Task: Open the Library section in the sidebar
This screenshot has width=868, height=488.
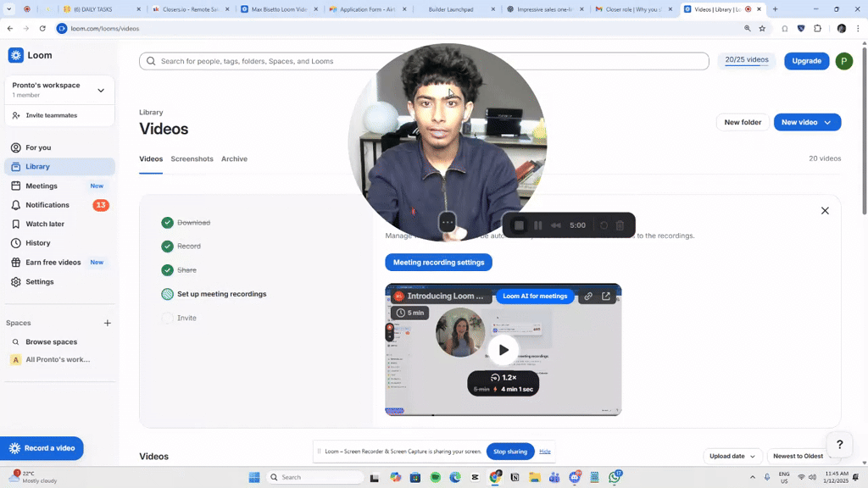Action: click(x=59, y=167)
